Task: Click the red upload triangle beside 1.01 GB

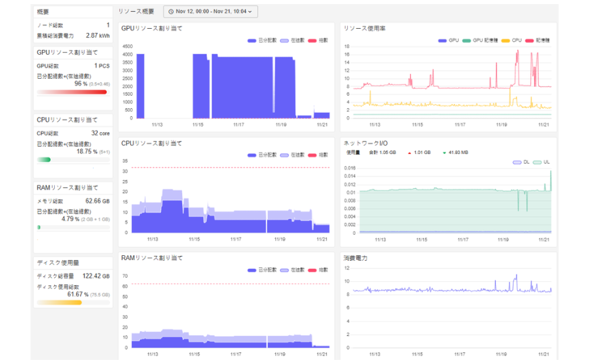Action: pos(409,153)
